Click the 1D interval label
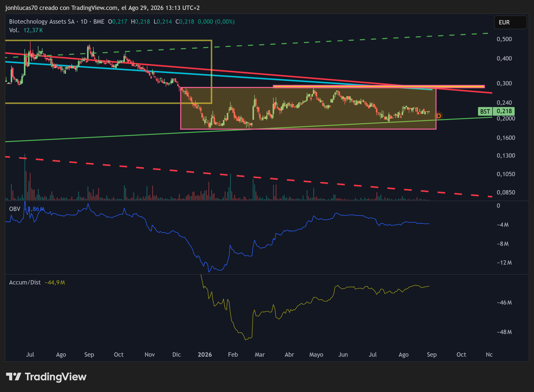534x392 pixels. tap(84, 22)
